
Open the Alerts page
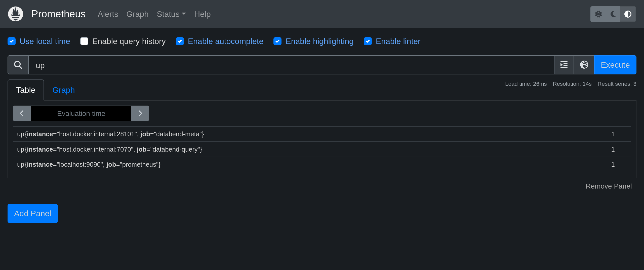point(108,14)
